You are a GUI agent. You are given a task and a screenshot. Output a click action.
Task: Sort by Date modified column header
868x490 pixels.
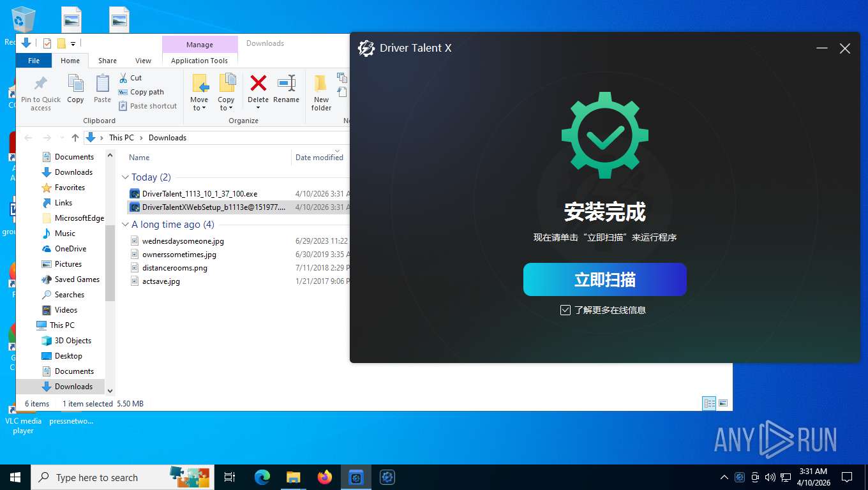point(320,158)
